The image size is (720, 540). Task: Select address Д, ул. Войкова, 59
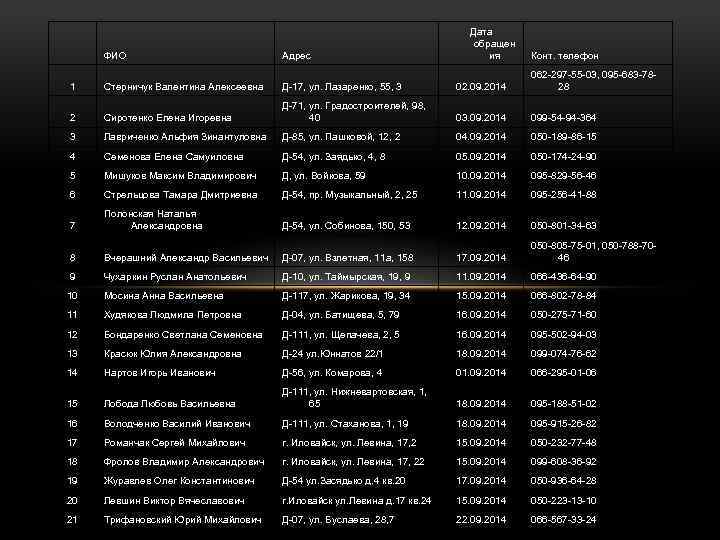pyautogui.click(x=324, y=176)
